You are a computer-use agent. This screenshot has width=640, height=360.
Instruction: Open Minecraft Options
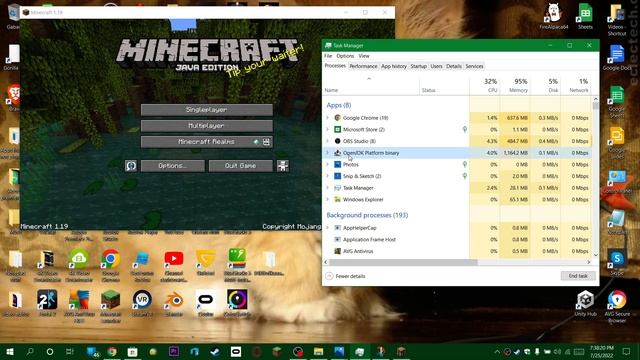[173, 166]
